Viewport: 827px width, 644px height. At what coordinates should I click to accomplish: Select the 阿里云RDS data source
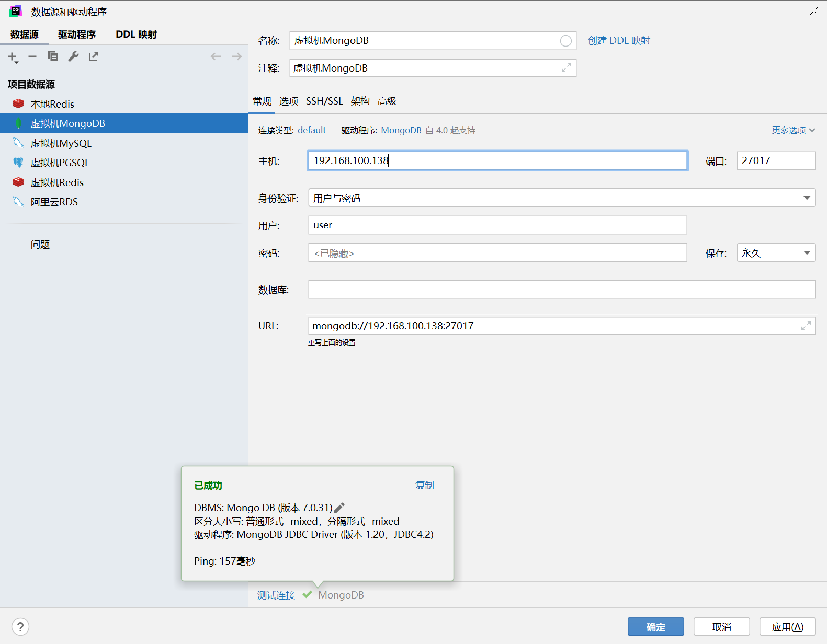[x=124, y=202]
